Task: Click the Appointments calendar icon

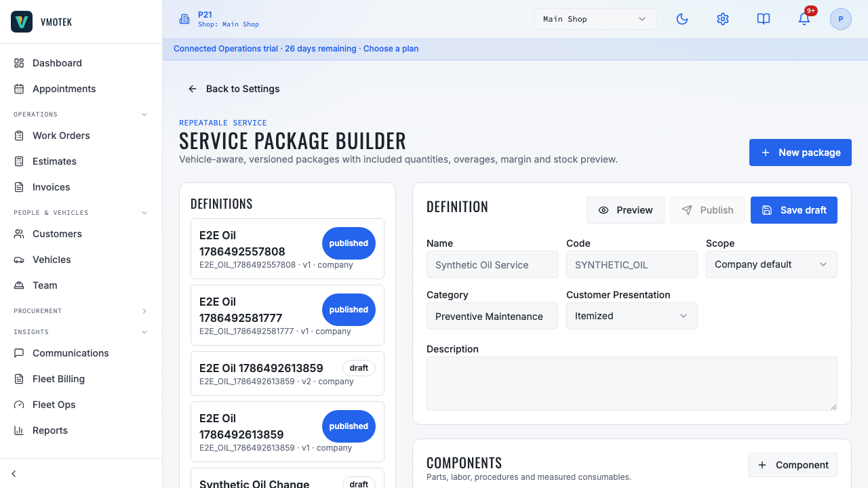Action: coord(19,89)
